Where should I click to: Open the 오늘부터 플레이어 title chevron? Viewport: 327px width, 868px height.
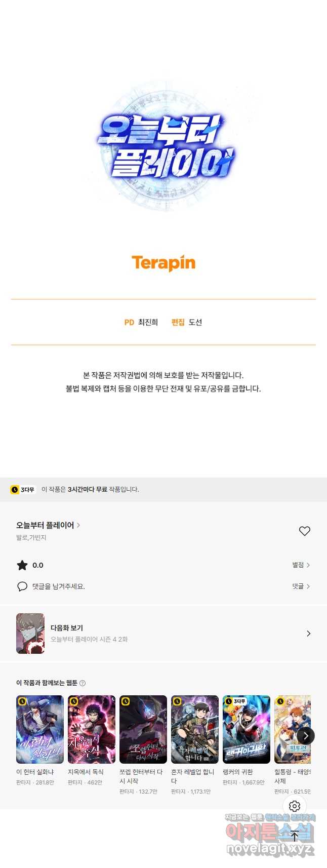pyautogui.click(x=78, y=525)
